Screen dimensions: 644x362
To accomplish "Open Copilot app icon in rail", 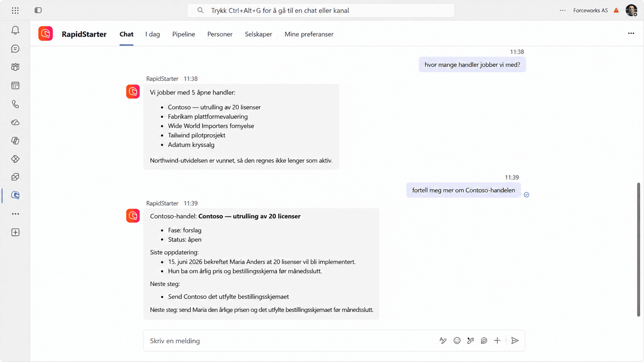I will coord(15,141).
